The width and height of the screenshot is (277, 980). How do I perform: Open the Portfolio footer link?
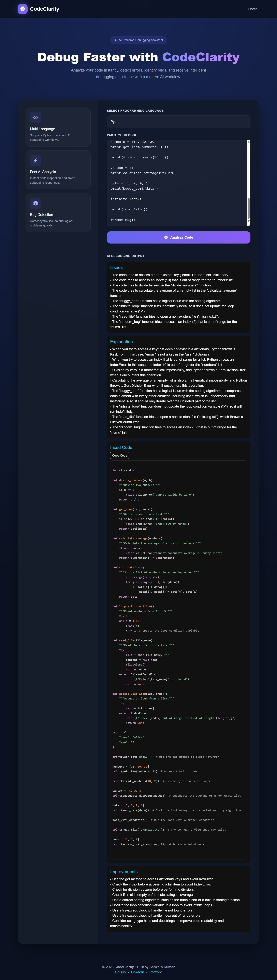pyautogui.click(x=156, y=972)
